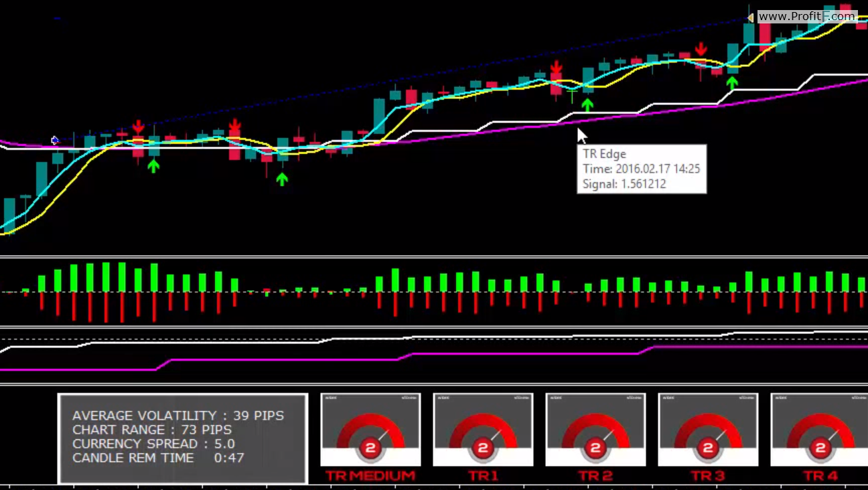Click the TR1 gauge dial
The height and width of the screenshot is (490, 868).
tap(483, 430)
